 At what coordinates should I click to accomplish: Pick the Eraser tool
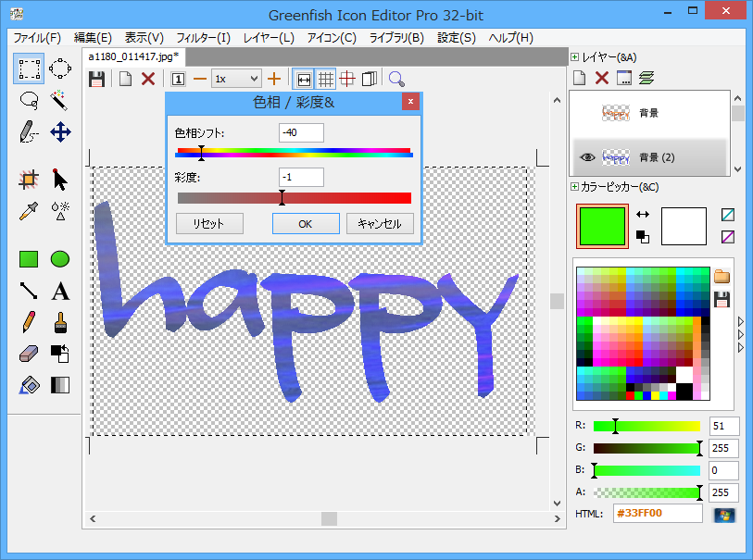click(x=29, y=354)
